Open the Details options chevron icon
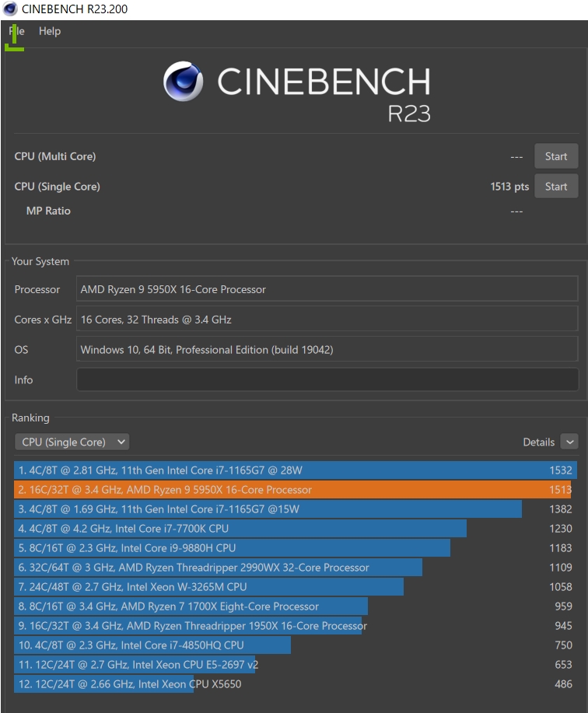The height and width of the screenshot is (713, 588). point(572,442)
